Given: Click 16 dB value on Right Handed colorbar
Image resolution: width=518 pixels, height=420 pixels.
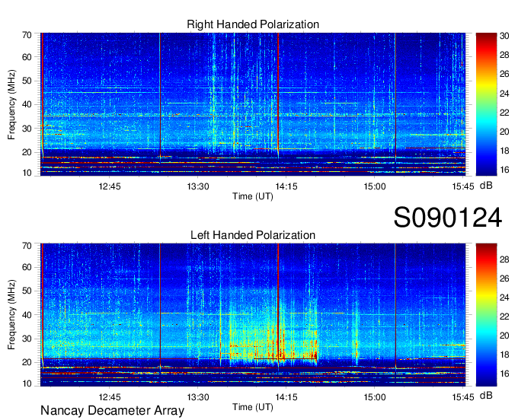Looking at the screenshot, I should [x=504, y=170].
